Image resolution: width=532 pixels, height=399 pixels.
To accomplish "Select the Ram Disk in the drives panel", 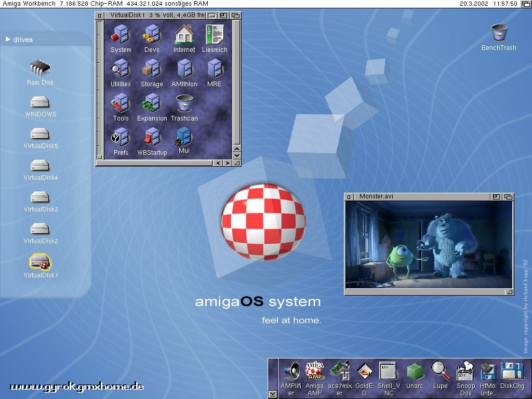I will point(40,68).
